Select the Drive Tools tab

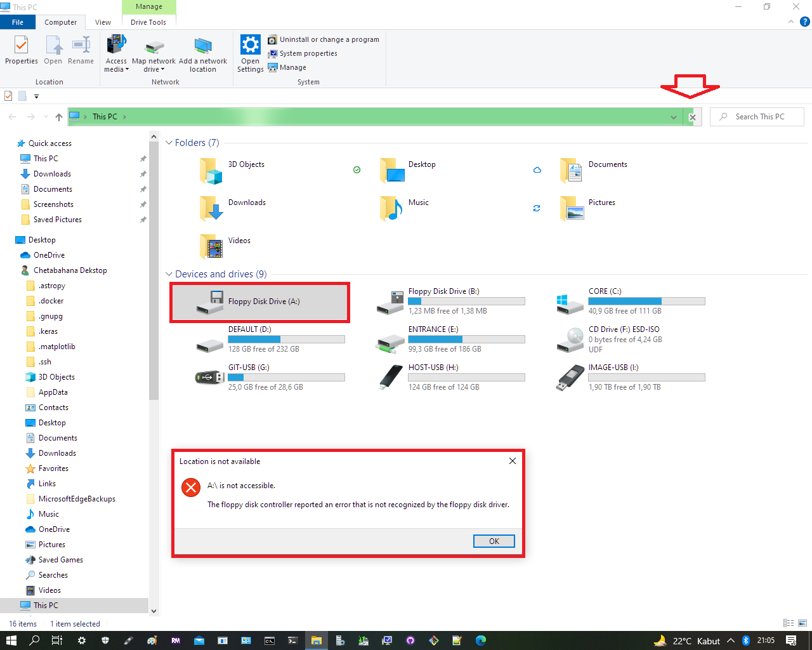148,22
